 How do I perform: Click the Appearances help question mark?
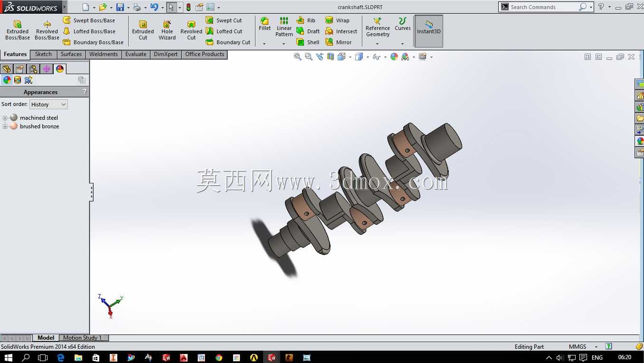tap(85, 92)
